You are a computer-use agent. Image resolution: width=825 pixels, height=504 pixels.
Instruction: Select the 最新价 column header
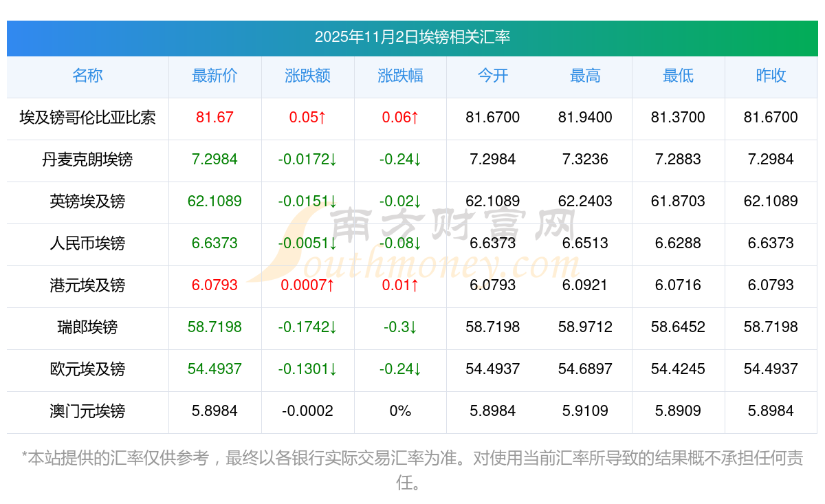pos(214,76)
